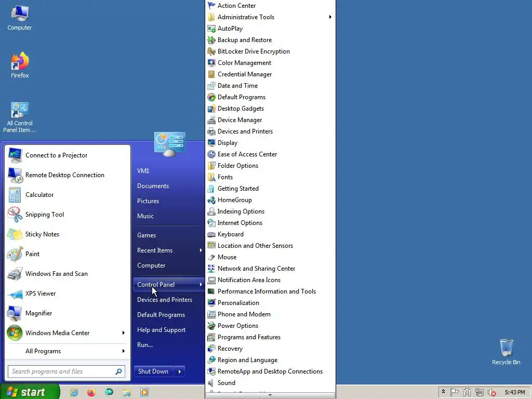The height and width of the screenshot is (399, 532).
Task: Select Performance Information and Tools entry
Action: [267, 291]
